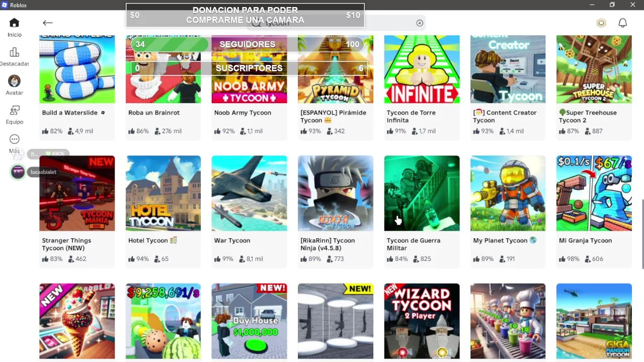Expand the Más menu icon
The width and height of the screenshot is (644, 362).
point(14,139)
